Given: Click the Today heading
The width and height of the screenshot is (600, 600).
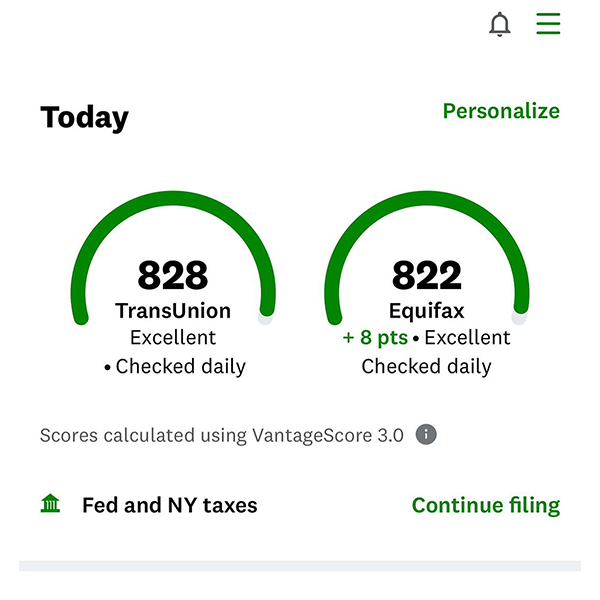Looking at the screenshot, I should (85, 117).
